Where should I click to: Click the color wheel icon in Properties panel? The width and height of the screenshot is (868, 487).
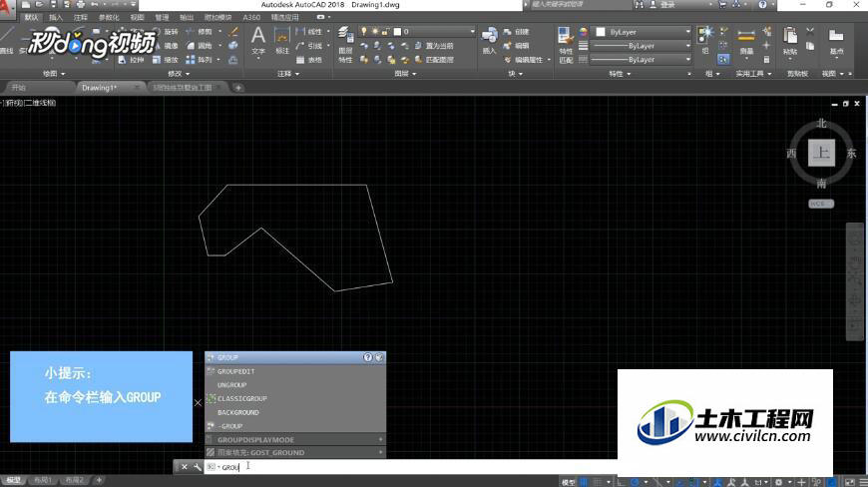pyautogui.click(x=583, y=32)
